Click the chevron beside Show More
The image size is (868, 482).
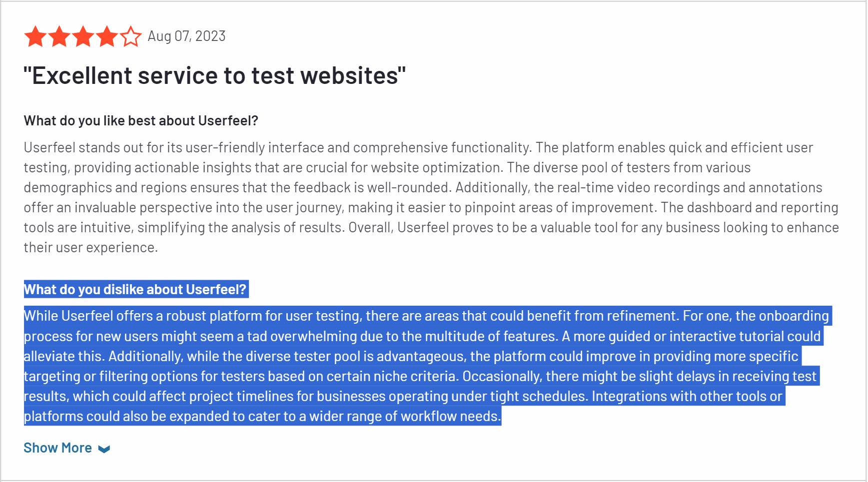point(104,449)
